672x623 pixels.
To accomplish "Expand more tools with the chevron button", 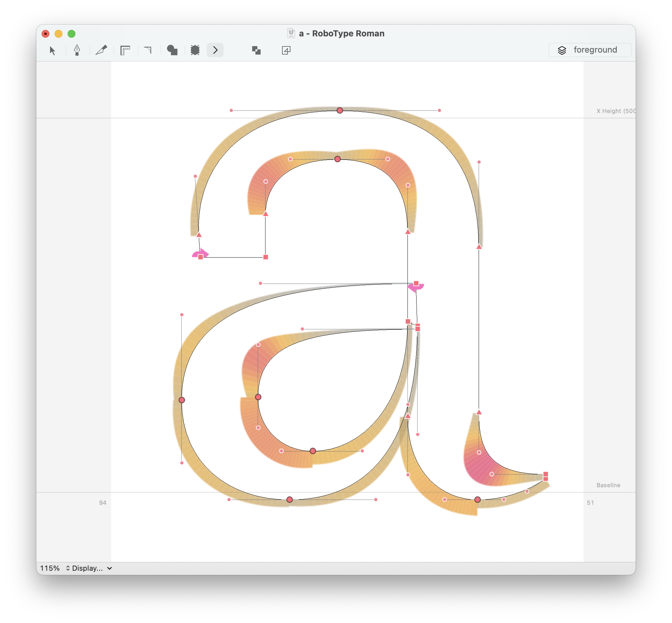I will click(215, 50).
